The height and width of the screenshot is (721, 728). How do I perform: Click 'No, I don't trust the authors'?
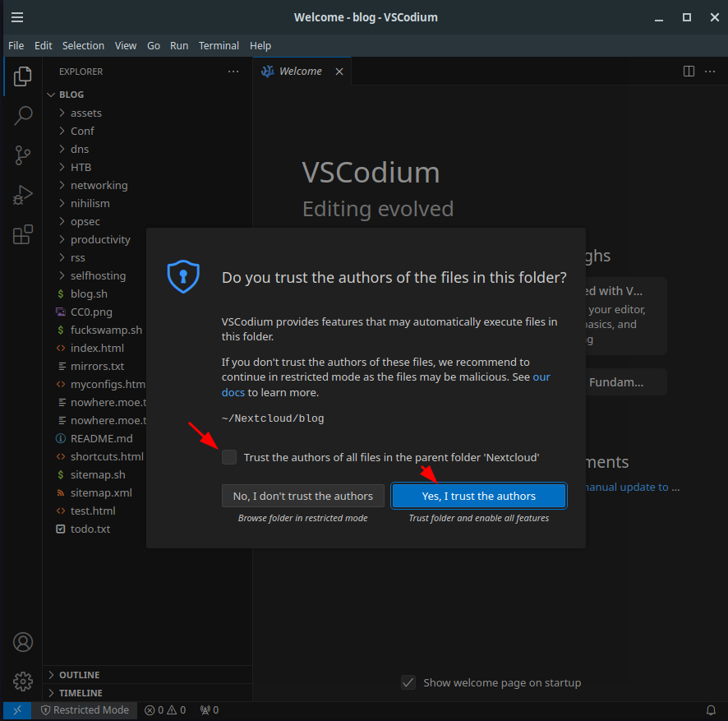tap(302, 496)
